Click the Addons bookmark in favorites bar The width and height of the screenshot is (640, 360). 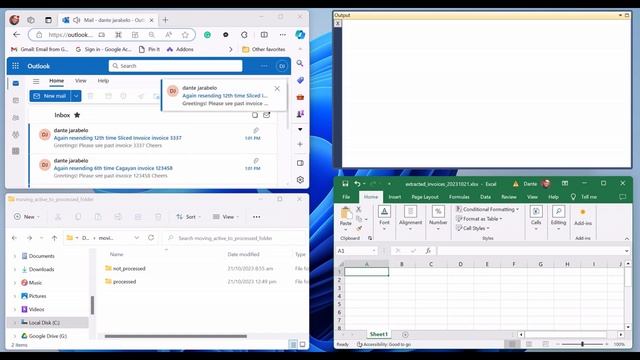[180, 49]
